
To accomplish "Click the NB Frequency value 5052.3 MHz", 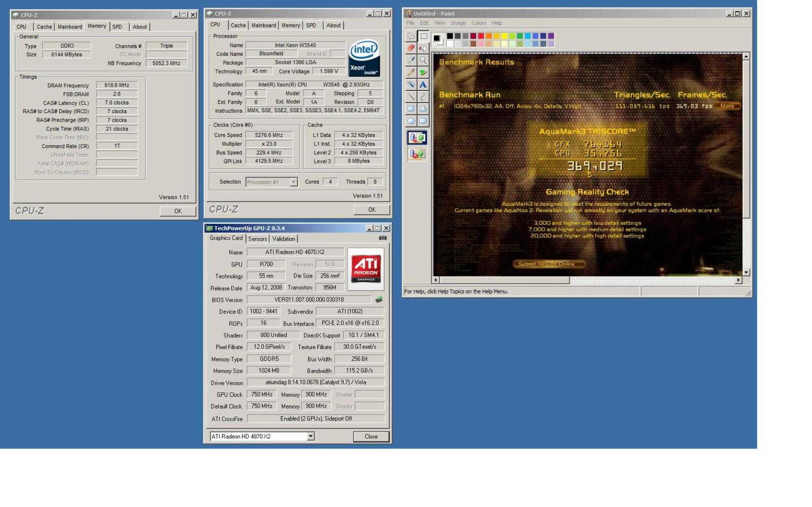I will point(166,63).
